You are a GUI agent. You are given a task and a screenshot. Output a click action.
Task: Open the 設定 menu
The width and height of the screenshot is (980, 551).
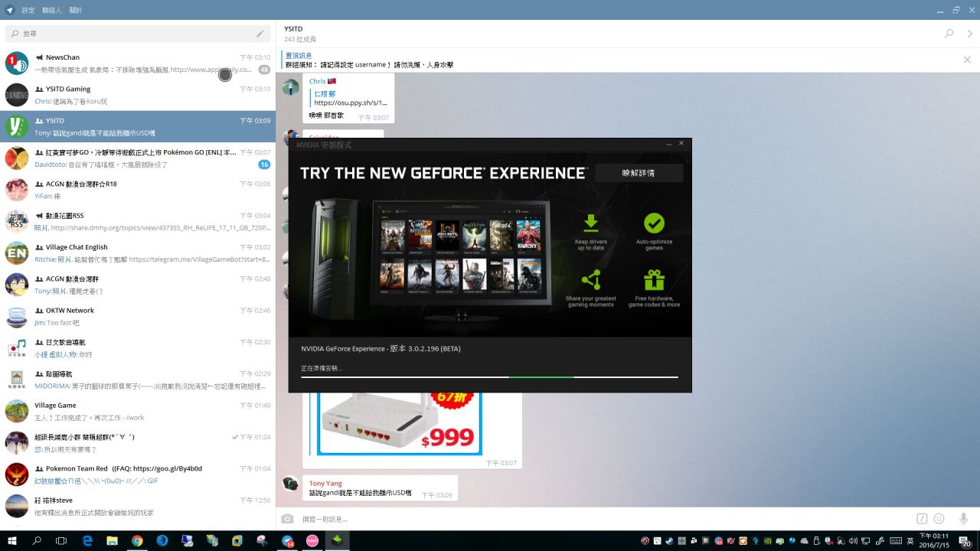tap(28, 10)
